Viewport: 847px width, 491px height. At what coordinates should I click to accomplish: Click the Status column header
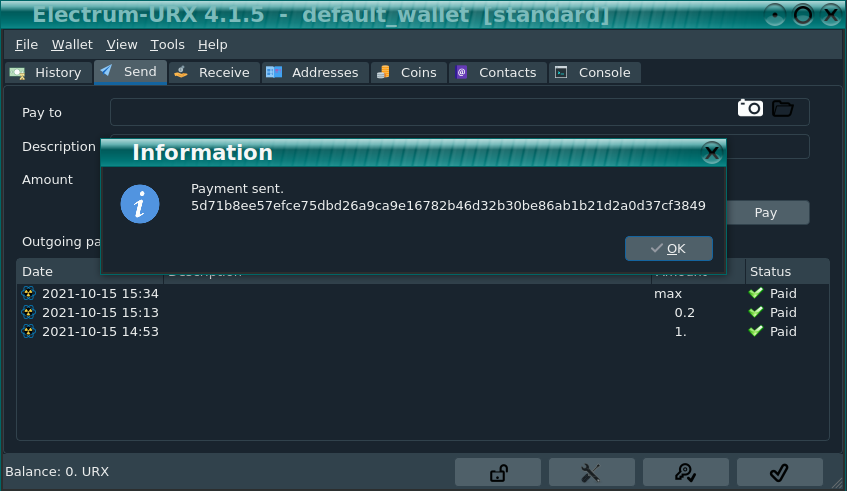(x=787, y=272)
